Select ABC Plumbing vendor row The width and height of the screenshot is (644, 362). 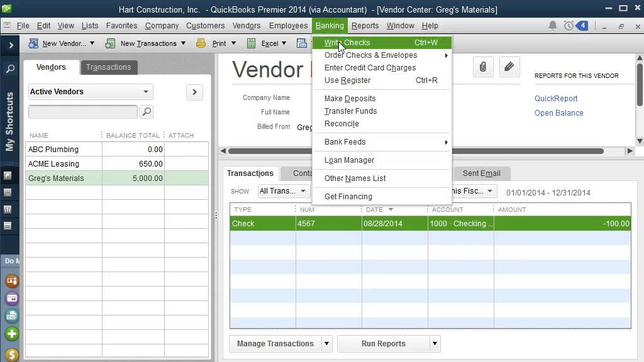point(116,150)
